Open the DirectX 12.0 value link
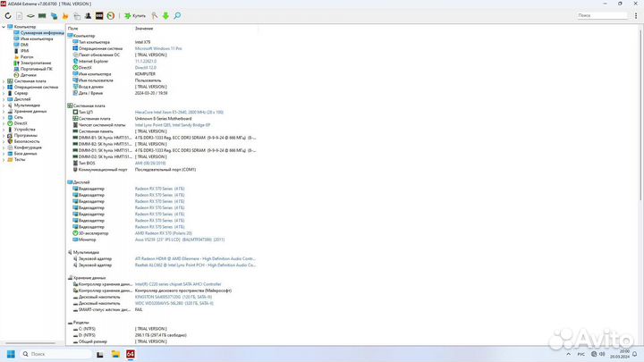This screenshot has width=644, height=362. point(146,67)
